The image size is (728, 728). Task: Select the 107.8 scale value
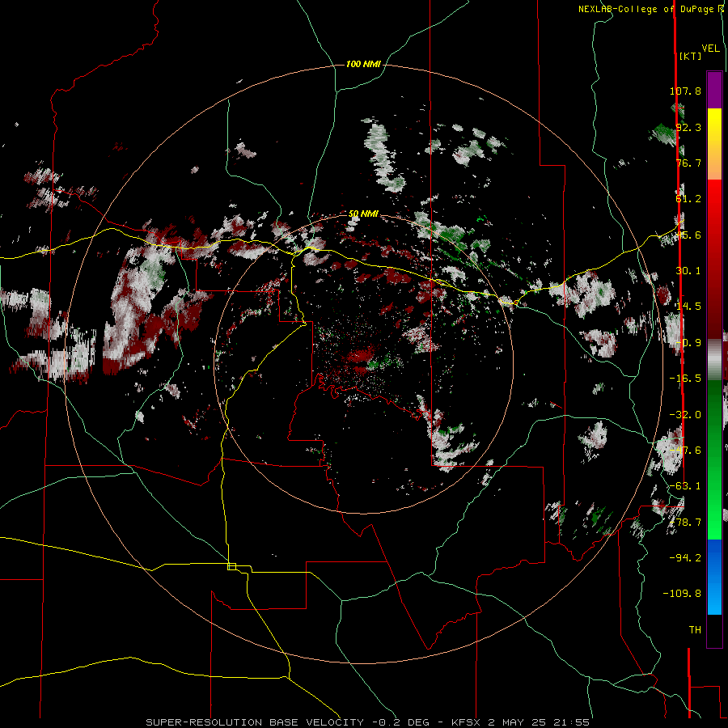(x=685, y=91)
